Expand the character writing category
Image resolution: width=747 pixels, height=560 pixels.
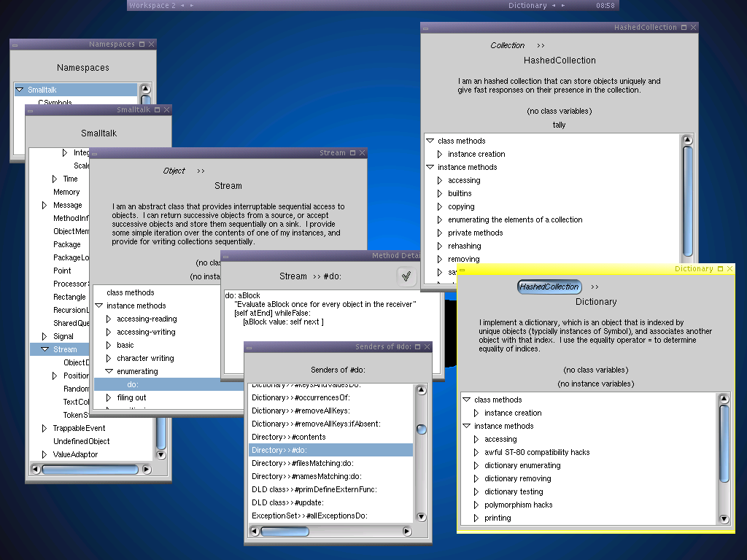tap(109, 358)
